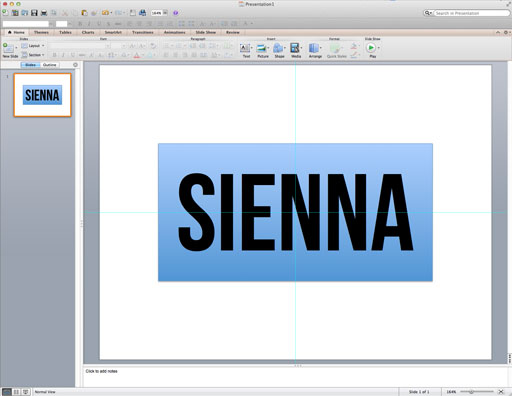
Task: Click the Quick Styles icon
Action: coord(335,48)
